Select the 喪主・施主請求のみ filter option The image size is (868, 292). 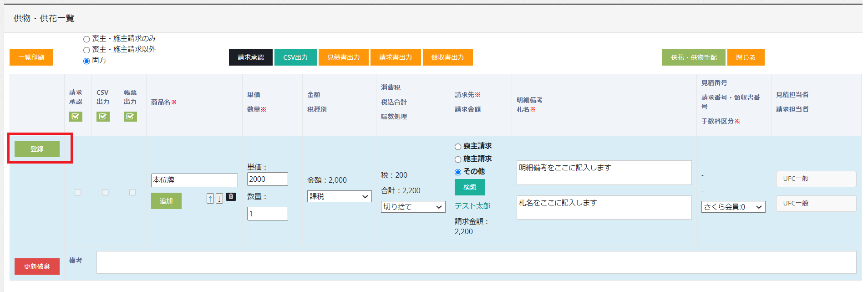(86, 39)
